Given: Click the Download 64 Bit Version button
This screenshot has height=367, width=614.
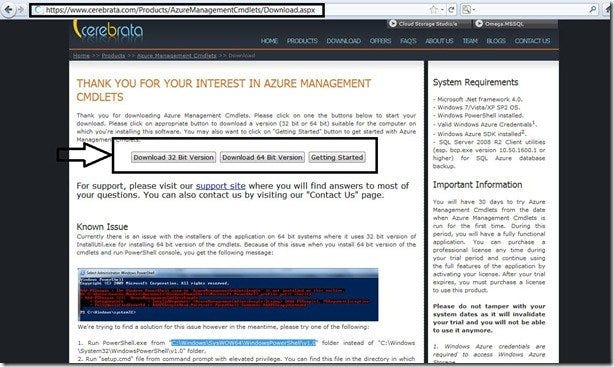Looking at the screenshot, I should click(x=262, y=157).
